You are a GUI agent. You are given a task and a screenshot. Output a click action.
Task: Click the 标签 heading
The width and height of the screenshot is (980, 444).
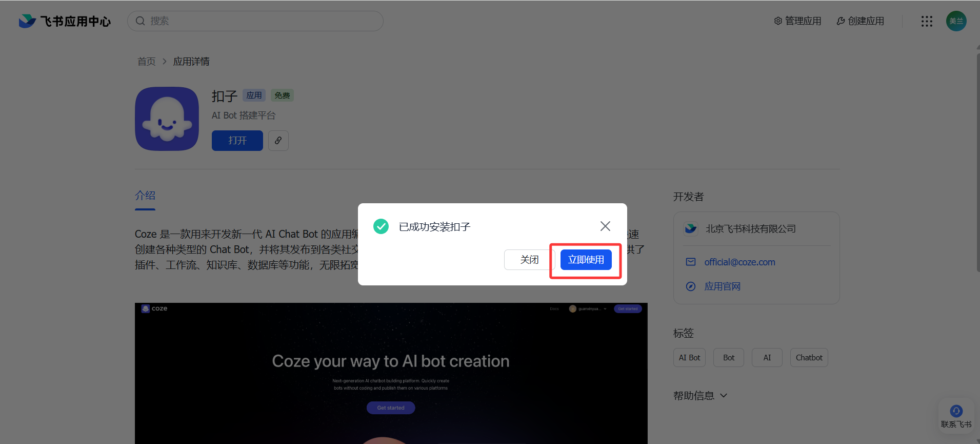683,333
